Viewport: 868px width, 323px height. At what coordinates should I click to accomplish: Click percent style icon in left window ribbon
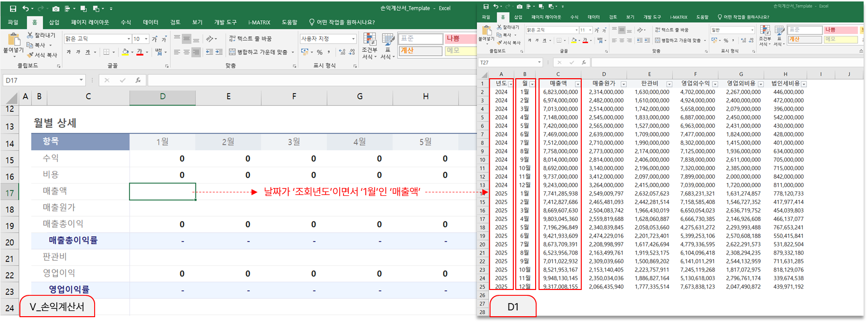pos(320,52)
